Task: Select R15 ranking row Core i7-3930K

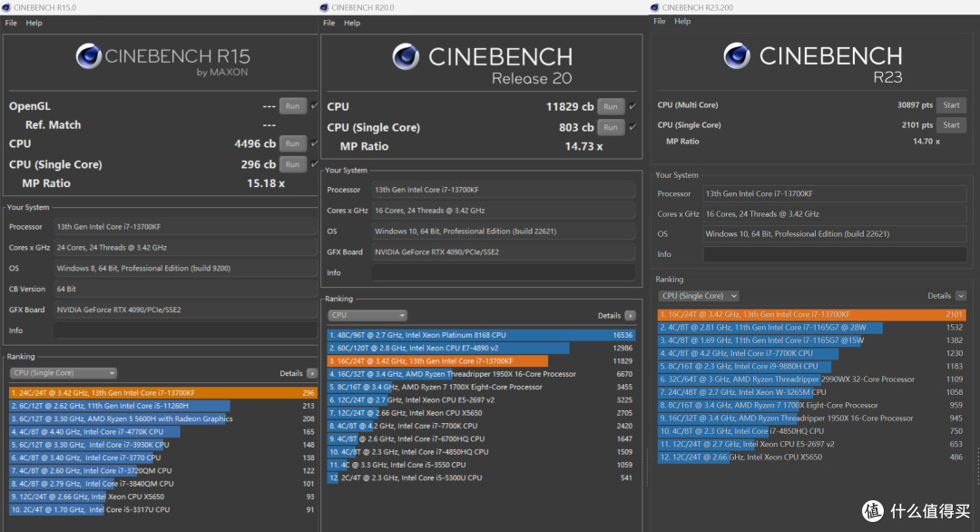Action: coord(163,445)
